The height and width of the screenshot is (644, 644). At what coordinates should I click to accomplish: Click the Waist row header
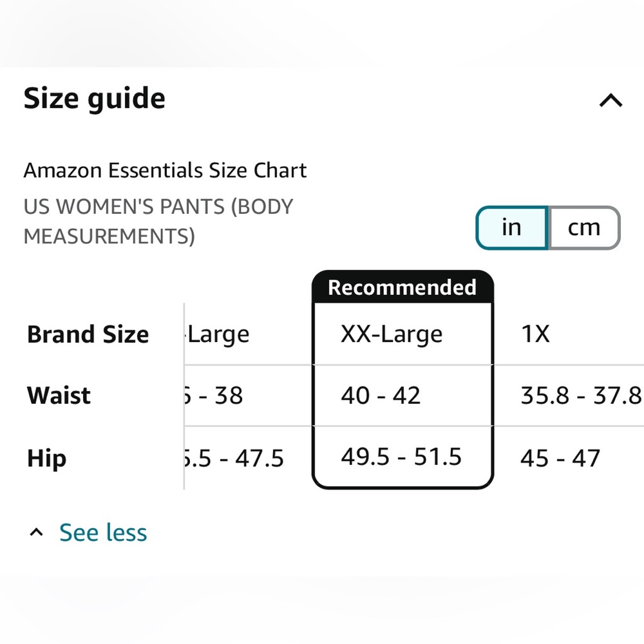59,395
